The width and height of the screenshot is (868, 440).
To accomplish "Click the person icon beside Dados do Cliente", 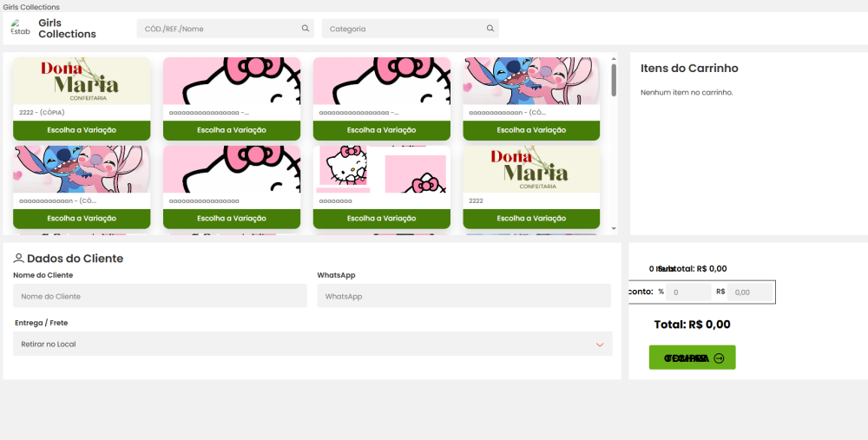I will pos(18,259).
